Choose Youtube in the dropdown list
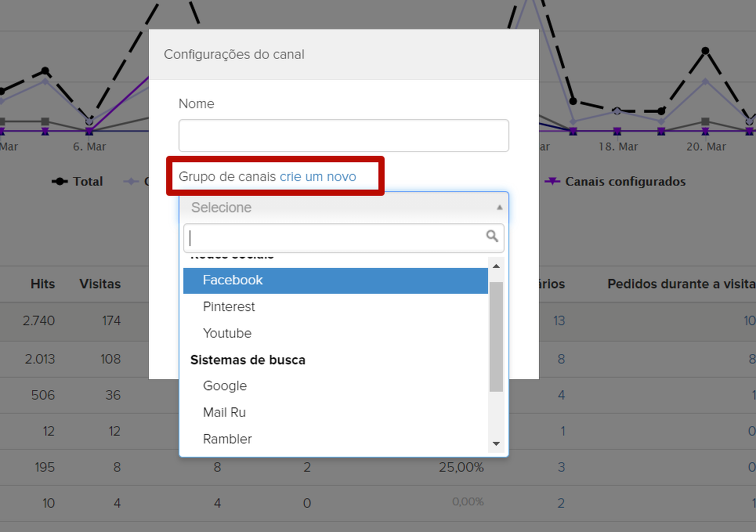Screen dimensions: 756x532 click(227, 333)
